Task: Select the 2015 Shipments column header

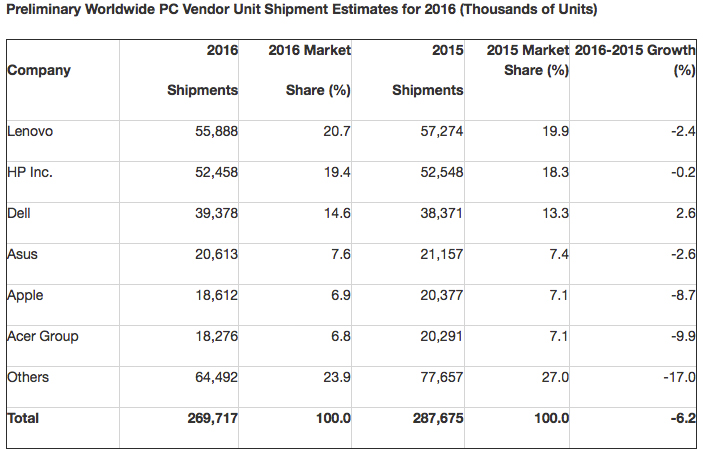Action: 428,70
